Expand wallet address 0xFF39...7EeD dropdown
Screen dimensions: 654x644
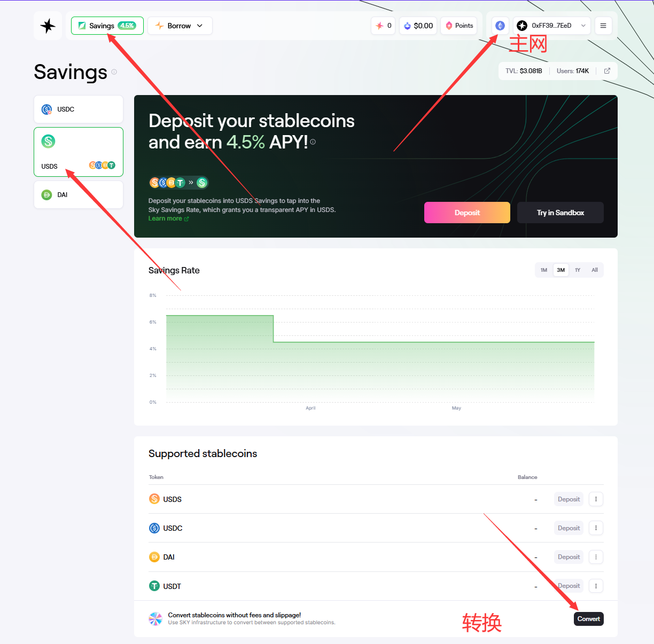coord(552,26)
